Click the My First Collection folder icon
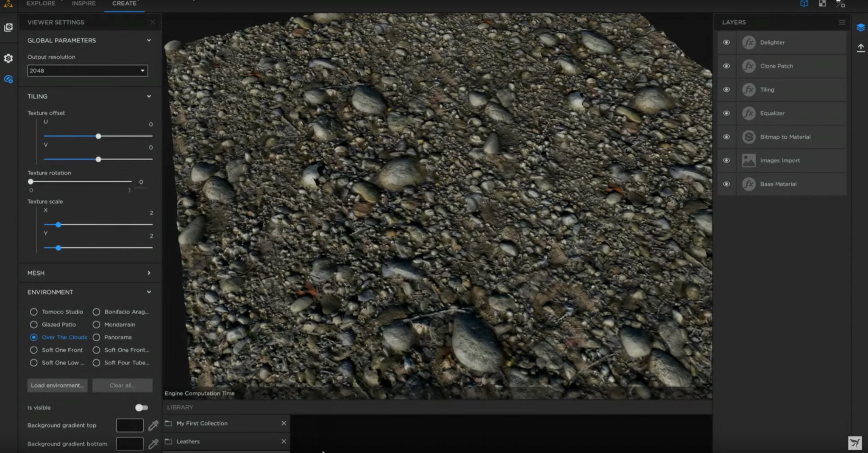Image resolution: width=868 pixels, height=453 pixels. click(x=169, y=423)
